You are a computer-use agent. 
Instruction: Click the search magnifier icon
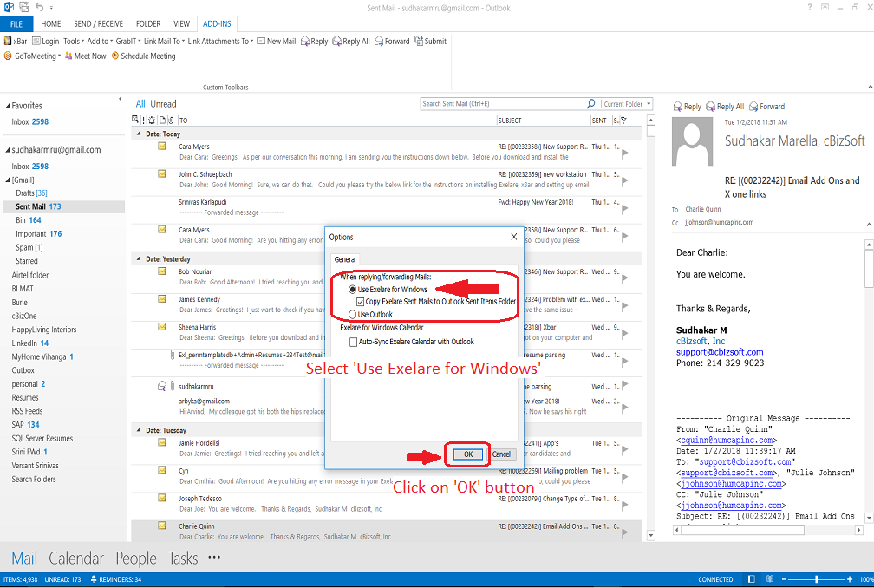tap(590, 104)
